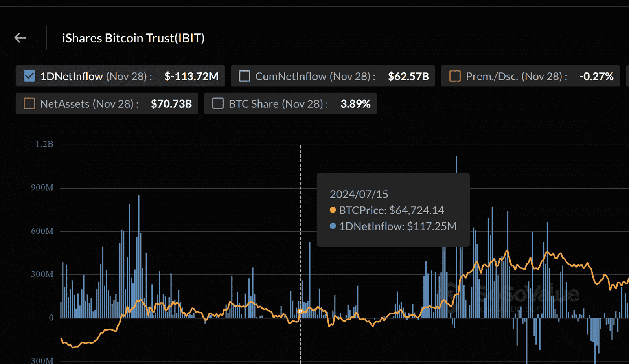Image resolution: width=629 pixels, height=364 pixels.
Task: Toggle the BTC Share checkbox
Action: click(x=218, y=103)
